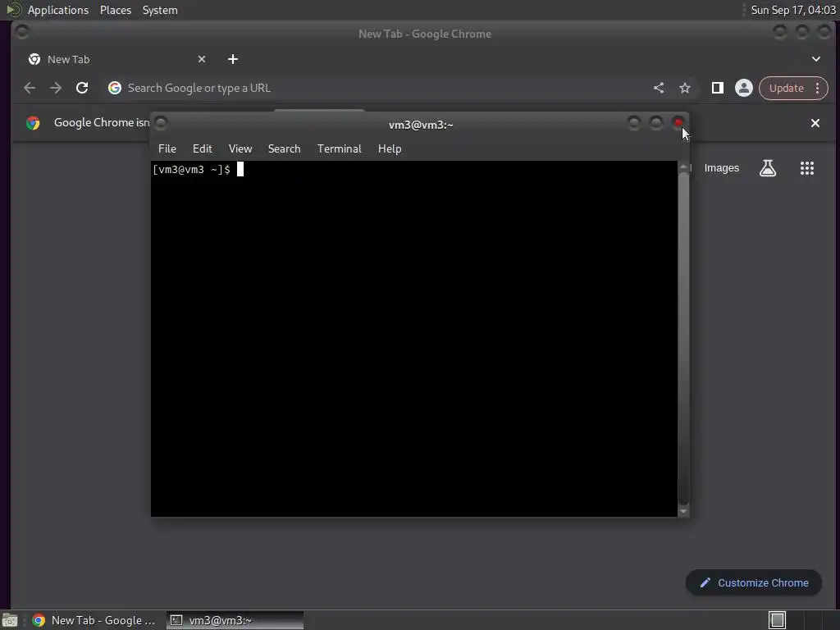Screen dimensions: 840x630
Task: Open Search Labs flask icon
Action: click(x=768, y=168)
